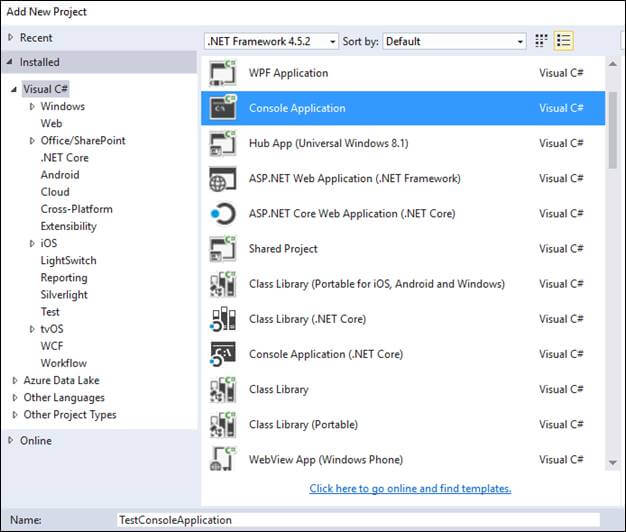The width and height of the screenshot is (626, 532).
Task: Select the Cross-Platform category
Action: click(76, 209)
